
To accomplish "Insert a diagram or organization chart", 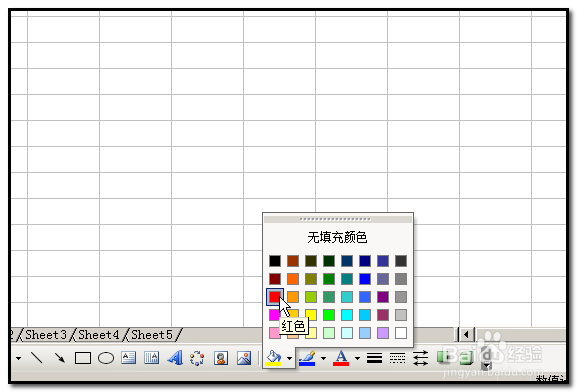I will click(x=197, y=358).
